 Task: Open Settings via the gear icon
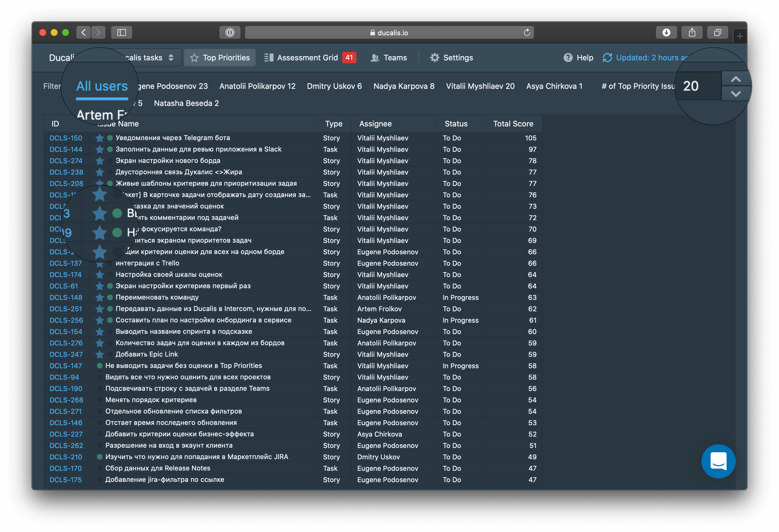coord(435,58)
